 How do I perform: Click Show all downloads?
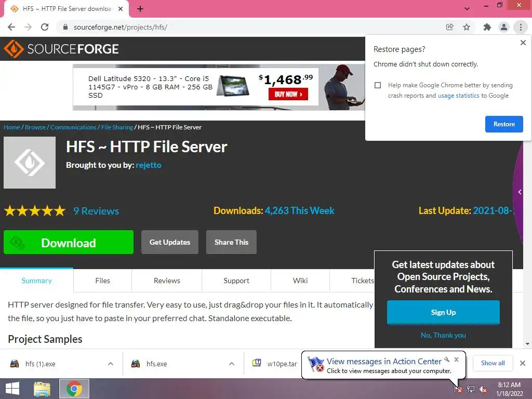click(493, 363)
